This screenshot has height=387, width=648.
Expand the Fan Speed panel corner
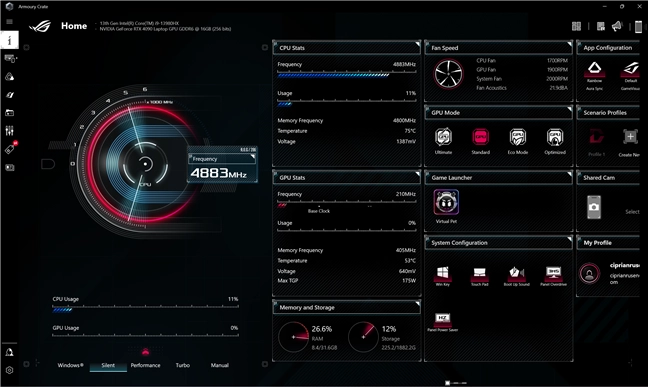569,44
